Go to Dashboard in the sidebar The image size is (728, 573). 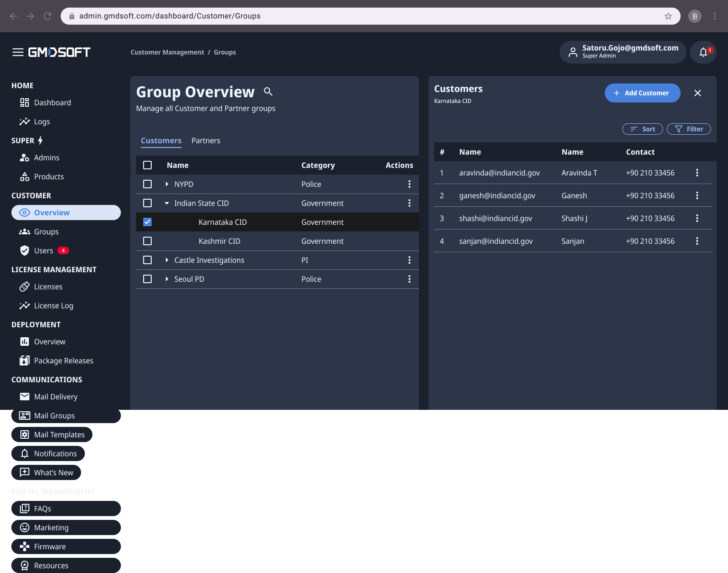(66, 102)
